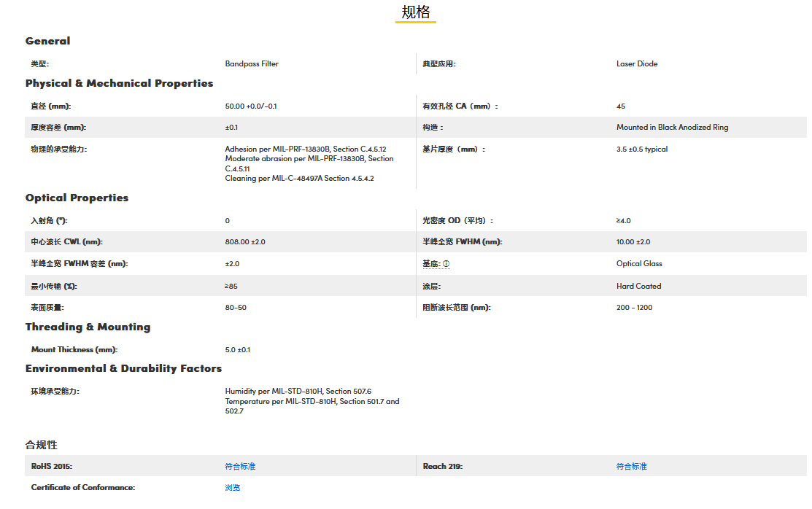Viewport: 812px width, 509px height.
Task: Click the Cleaning per MIL-C-48497A line
Action: coord(299,178)
